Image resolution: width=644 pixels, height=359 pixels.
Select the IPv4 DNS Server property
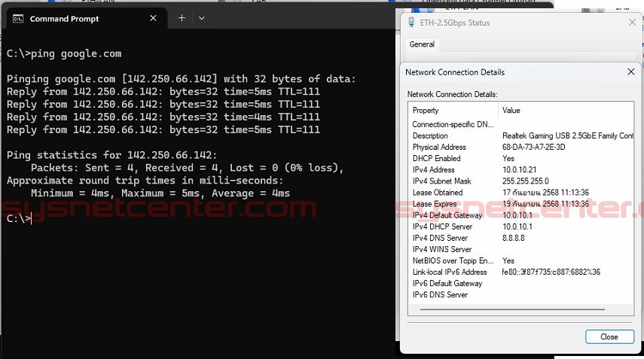[440, 238]
